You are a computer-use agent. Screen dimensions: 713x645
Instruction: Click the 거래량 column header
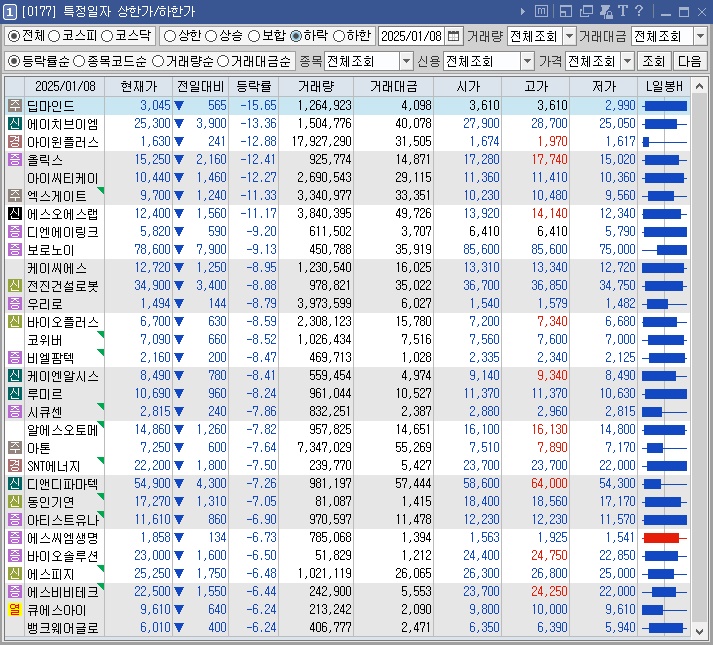pos(316,86)
